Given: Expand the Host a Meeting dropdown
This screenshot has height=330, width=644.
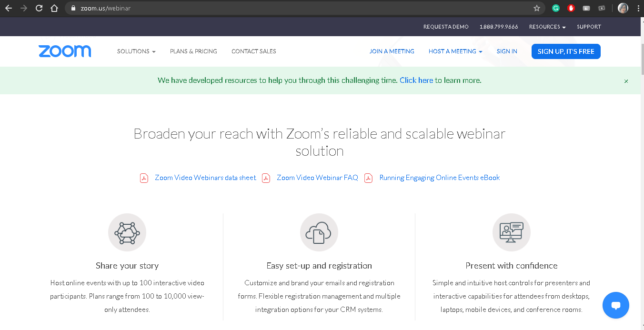Looking at the screenshot, I should click(455, 51).
